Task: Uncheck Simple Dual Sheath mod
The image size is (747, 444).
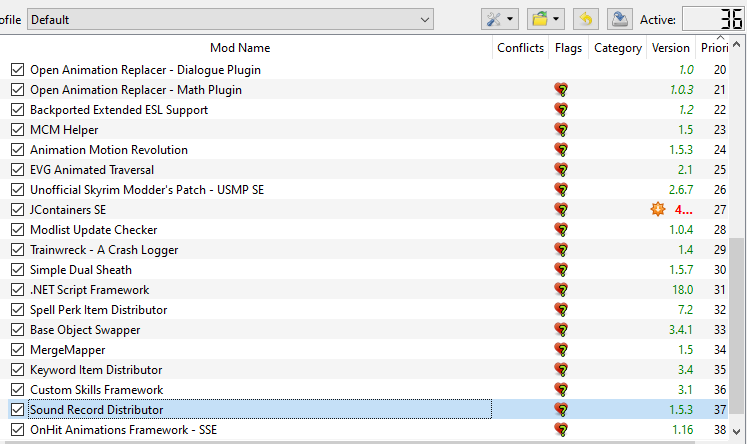Action: [x=18, y=270]
